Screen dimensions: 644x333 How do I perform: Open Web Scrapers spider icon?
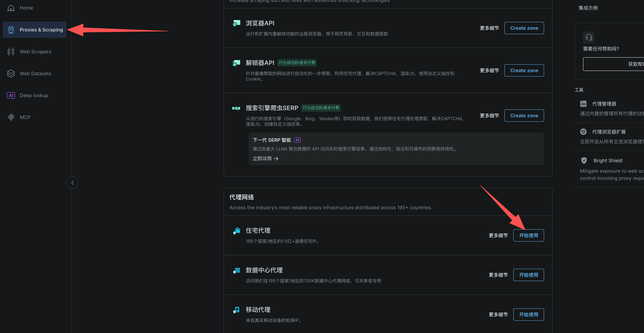11,51
